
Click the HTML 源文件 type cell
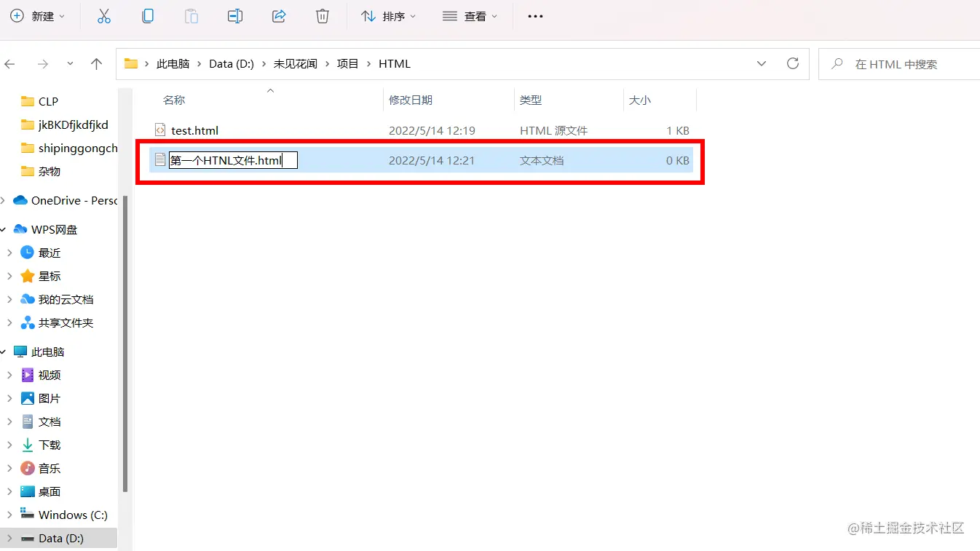click(x=553, y=131)
